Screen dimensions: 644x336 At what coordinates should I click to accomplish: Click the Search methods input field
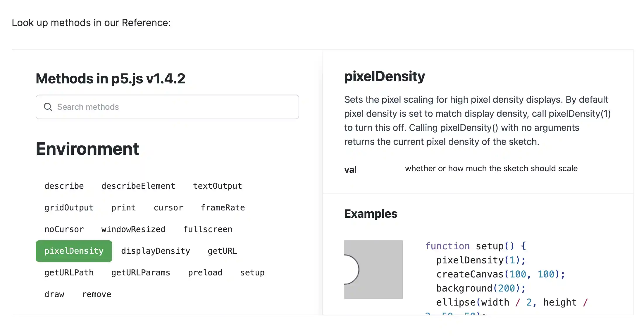[x=175, y=107]
